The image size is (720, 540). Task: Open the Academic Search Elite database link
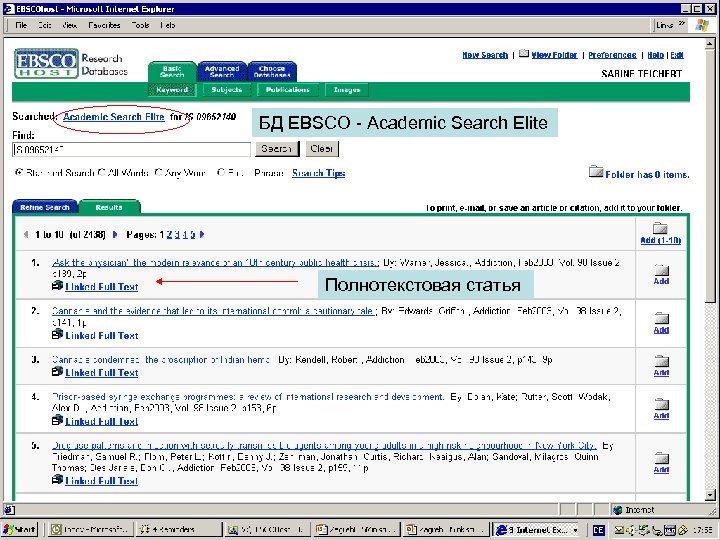[113, 117]
